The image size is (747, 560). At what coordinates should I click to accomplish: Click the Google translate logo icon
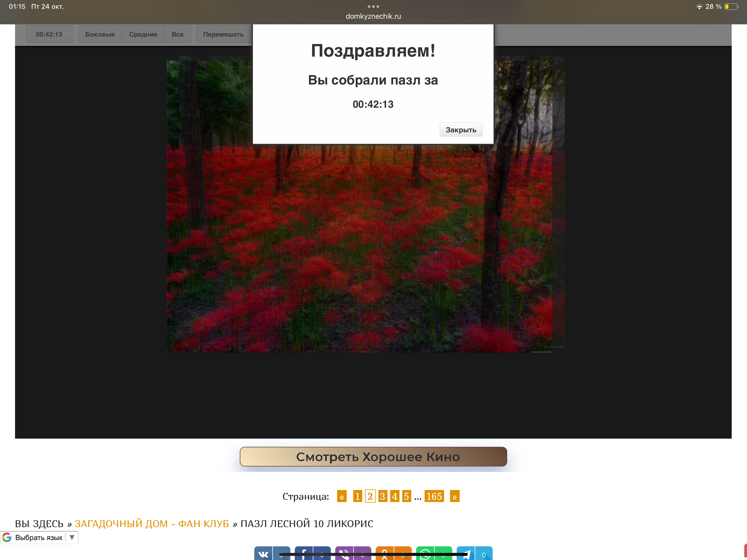pos(7,537)
